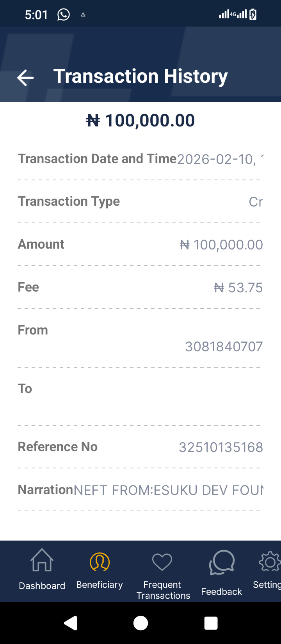Tap the Feedback chat bubble icon
Image resolution: width=281 pixels, height=644 pixels.
[222, 562]
